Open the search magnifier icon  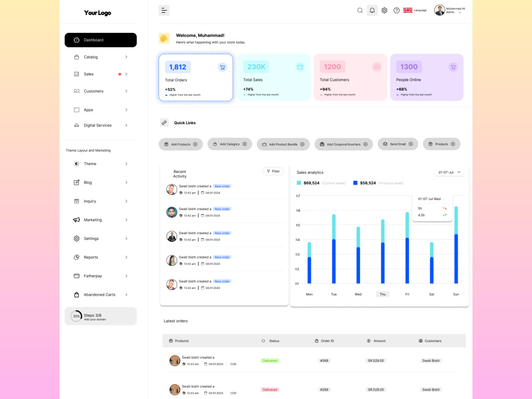[x=360, y=11]
